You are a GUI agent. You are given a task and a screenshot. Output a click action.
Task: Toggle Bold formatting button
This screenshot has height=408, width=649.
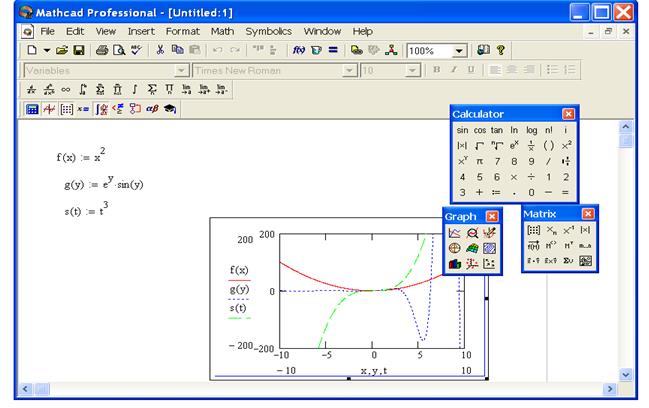click(436, 70)
